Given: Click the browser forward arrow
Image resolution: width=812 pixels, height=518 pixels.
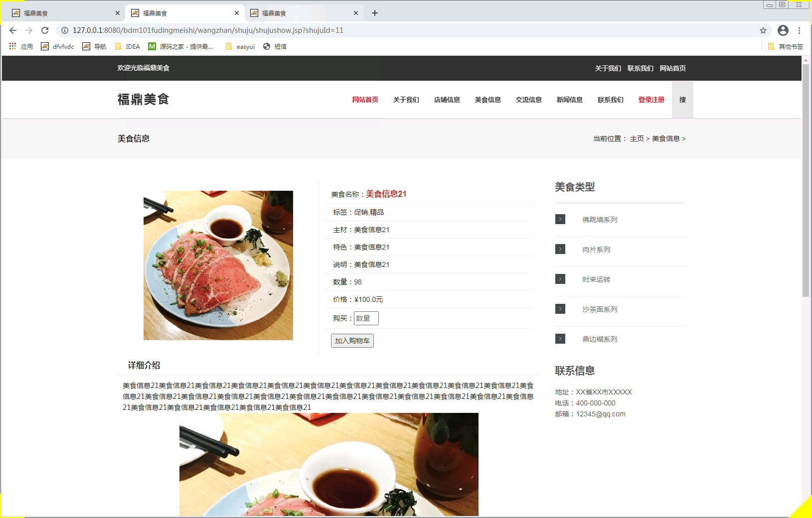Looking at the screenshot, I should (x=29, y=30).
